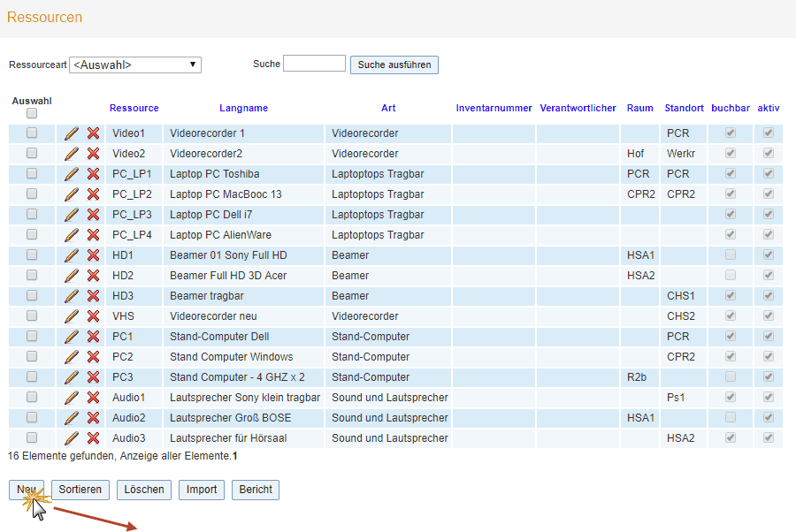The height and width of the screenshot is (532, 796).
Task: Click the pencil icon for PC_LP3
Action: coord(72,215)
